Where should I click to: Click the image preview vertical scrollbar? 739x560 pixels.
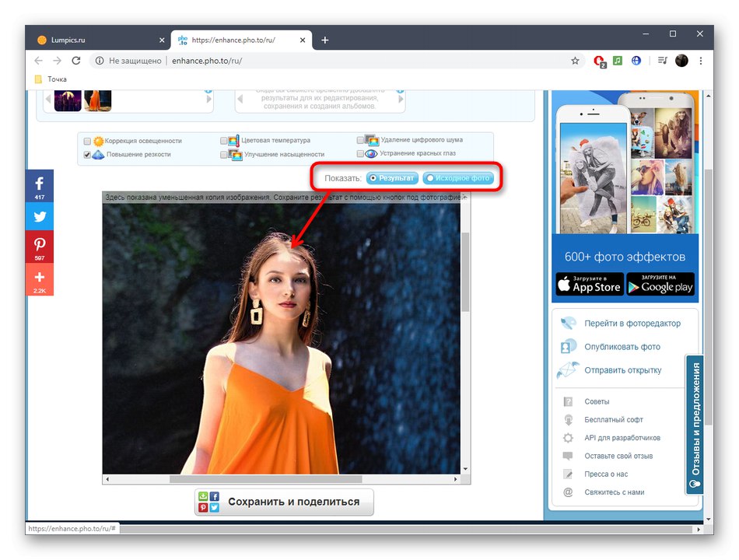[x=465, y=272]
